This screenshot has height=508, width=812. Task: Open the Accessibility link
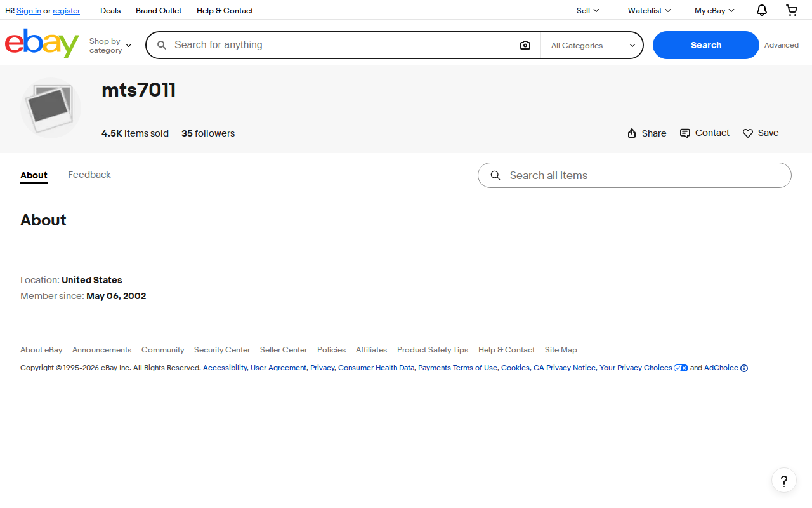(x=225, y=368)
